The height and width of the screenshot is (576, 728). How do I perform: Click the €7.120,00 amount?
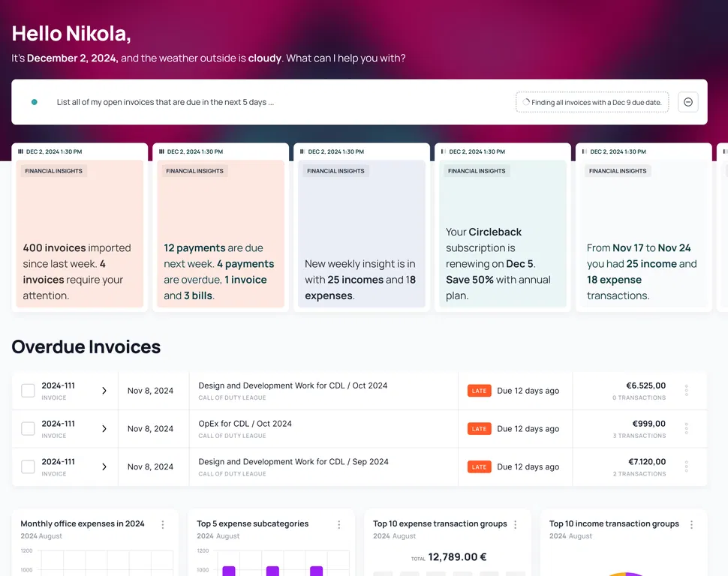(647, 462)
